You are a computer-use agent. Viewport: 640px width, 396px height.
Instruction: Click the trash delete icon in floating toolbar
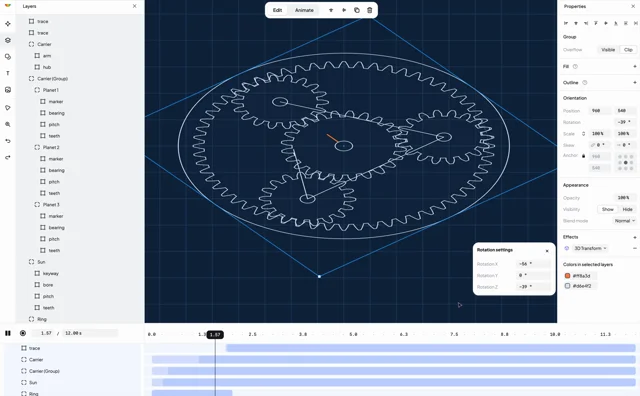click(370, 10)
